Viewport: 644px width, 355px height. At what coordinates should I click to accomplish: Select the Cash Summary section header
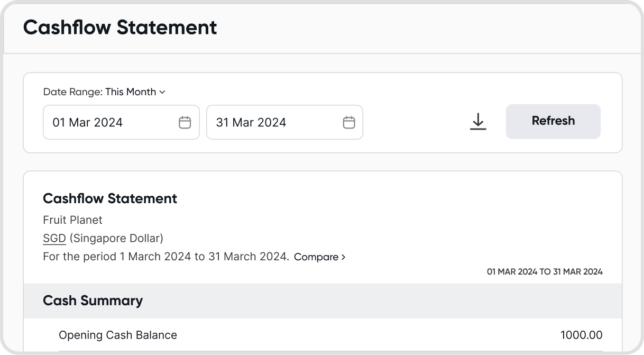click(x=323, y=301)
